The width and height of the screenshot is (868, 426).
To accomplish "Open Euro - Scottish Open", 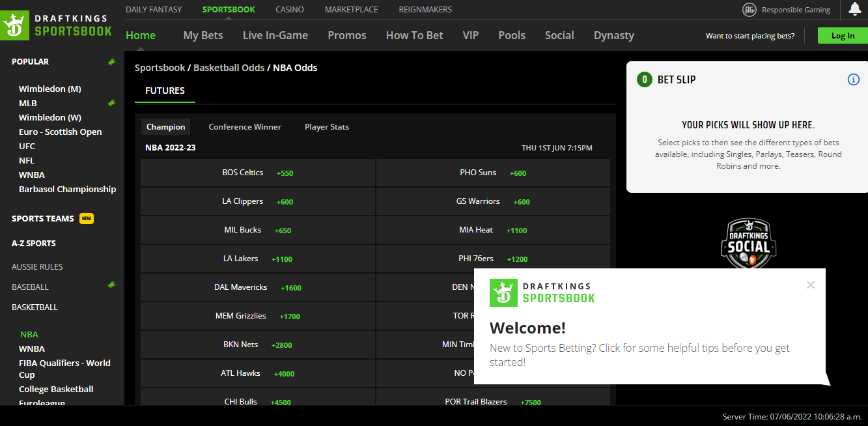I will pos(61,132).
